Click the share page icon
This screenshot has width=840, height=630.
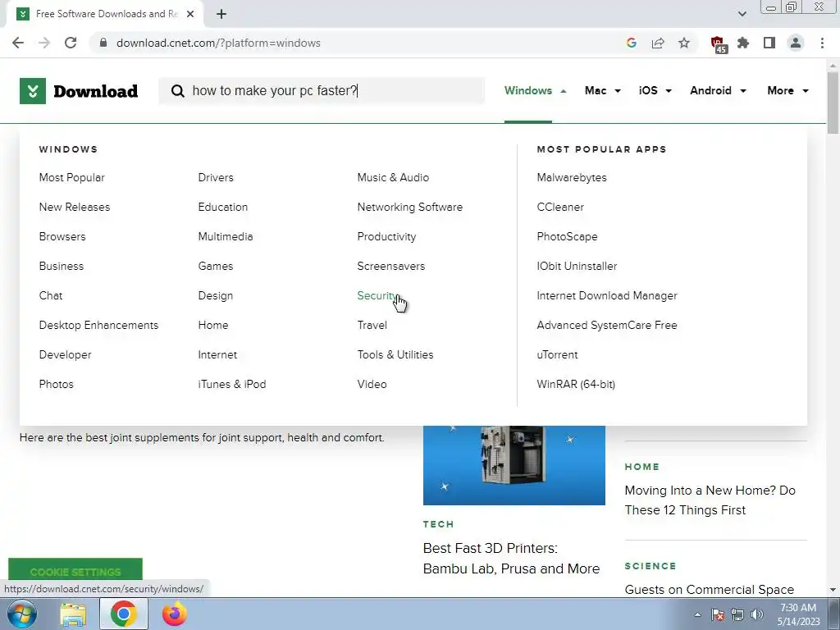click(x=658, y=43)
